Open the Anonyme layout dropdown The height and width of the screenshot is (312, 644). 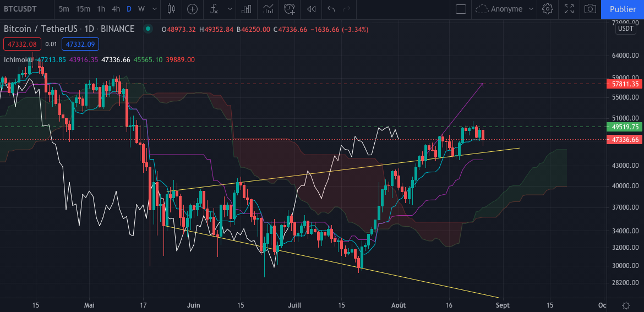tap(505, 9)
